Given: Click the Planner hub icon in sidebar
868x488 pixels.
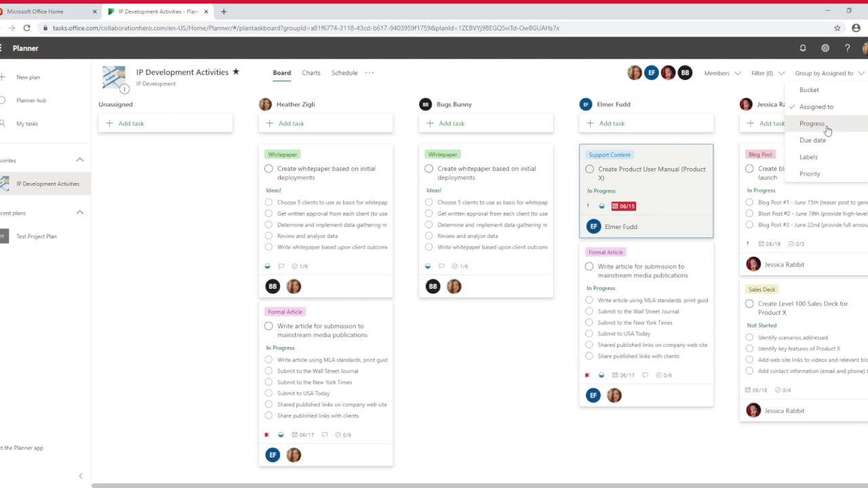Looking at the screenshot, I should (x=3, y=100).
